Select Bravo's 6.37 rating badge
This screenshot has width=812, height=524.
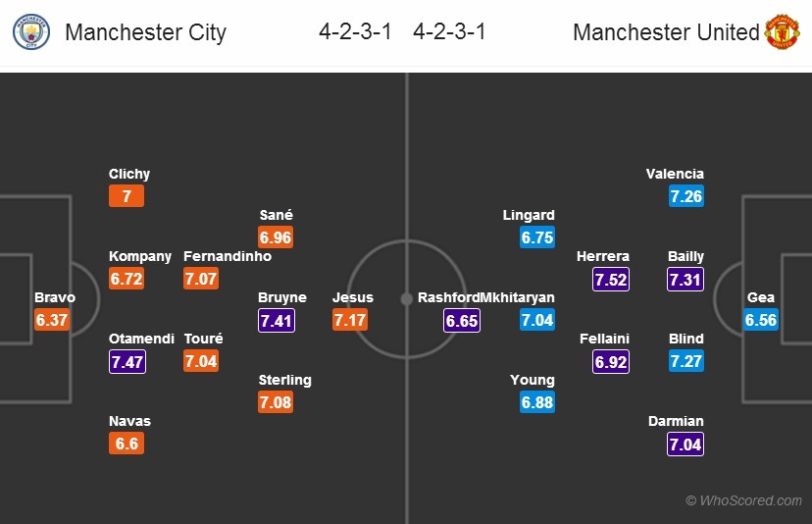click(52, 320)
